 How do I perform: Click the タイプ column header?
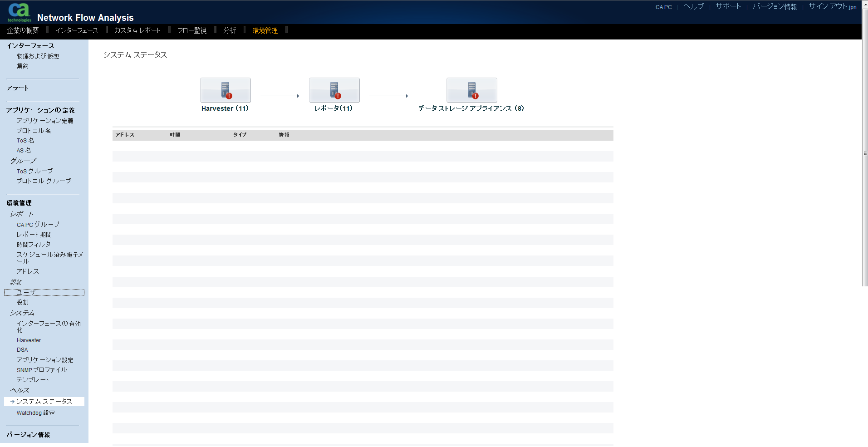[240, 135]
